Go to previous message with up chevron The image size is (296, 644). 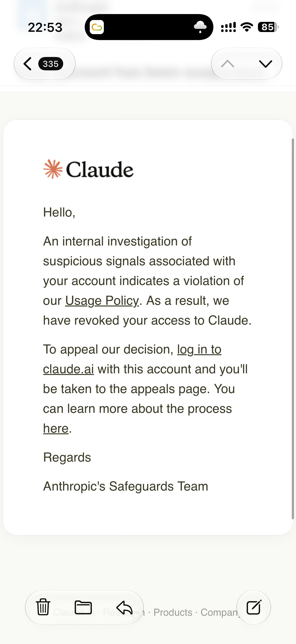point(228,64)
